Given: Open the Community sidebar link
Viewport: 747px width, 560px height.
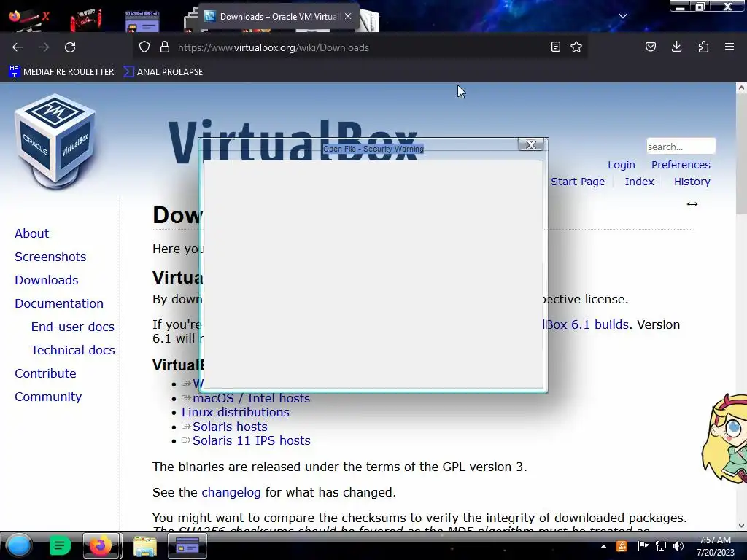Looking at the screenshot, I should 48,397.
